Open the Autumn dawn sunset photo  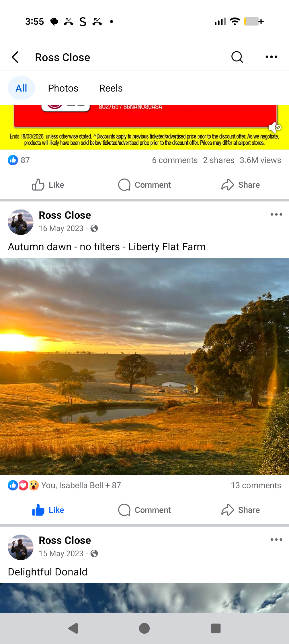144,366
